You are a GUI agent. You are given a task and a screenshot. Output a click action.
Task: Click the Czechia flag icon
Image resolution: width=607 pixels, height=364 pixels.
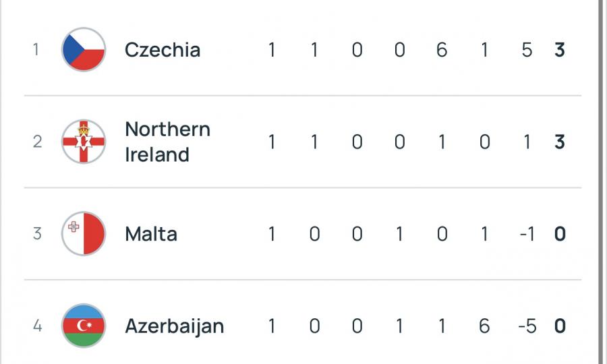[x=84, y=50]
